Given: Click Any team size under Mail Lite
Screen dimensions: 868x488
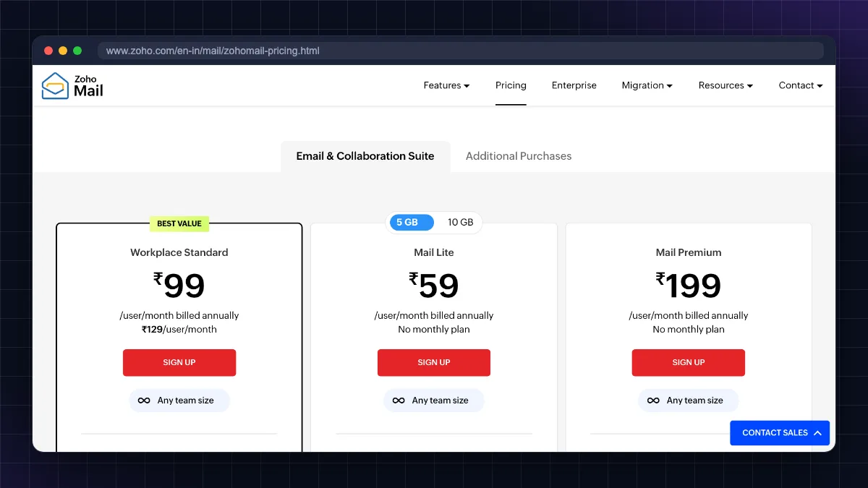Looking at the screenshot, I should pyautogui.click(x=434, y=401).
